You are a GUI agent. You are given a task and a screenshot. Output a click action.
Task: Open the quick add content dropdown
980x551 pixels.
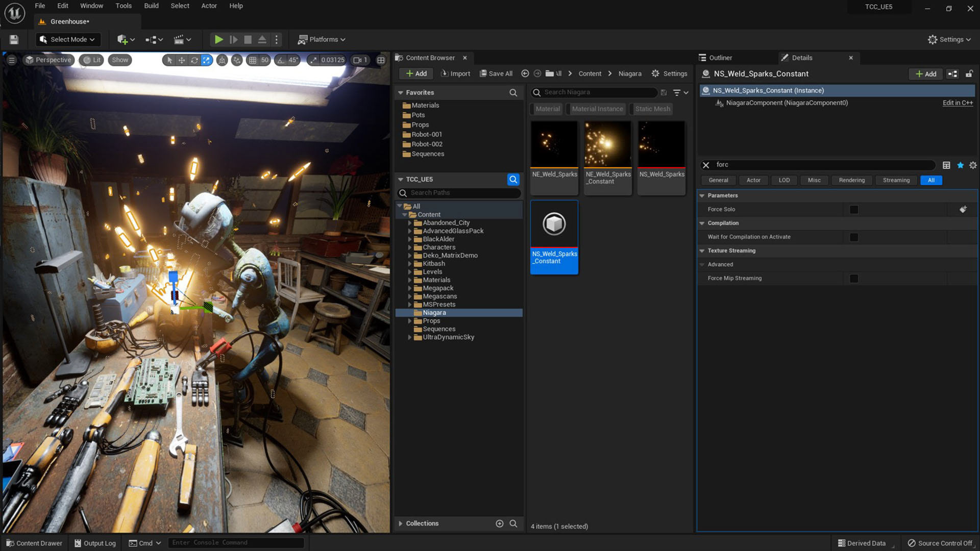(126, 39)
